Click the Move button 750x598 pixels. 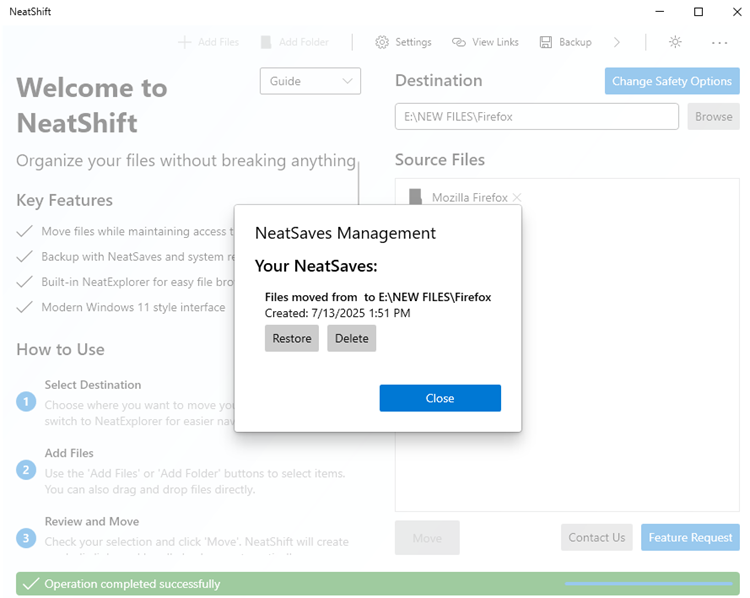click(x=427, y=538)
